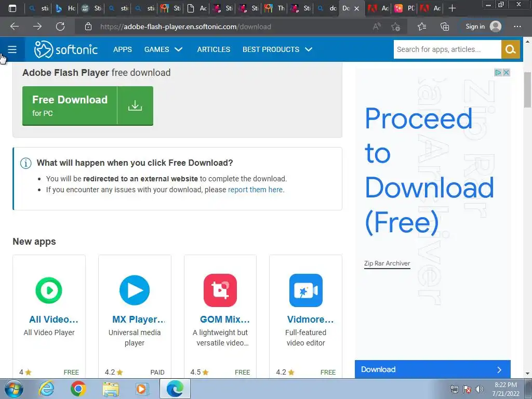Click the Full-featured video editor description
This screenshot has height=399, width=532.
(305, 338)
